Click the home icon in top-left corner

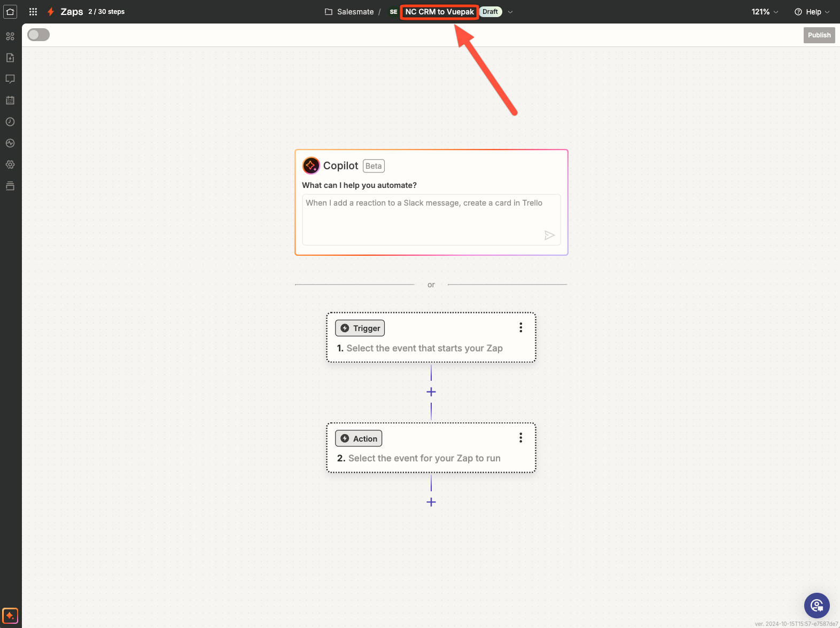[10, 12]
